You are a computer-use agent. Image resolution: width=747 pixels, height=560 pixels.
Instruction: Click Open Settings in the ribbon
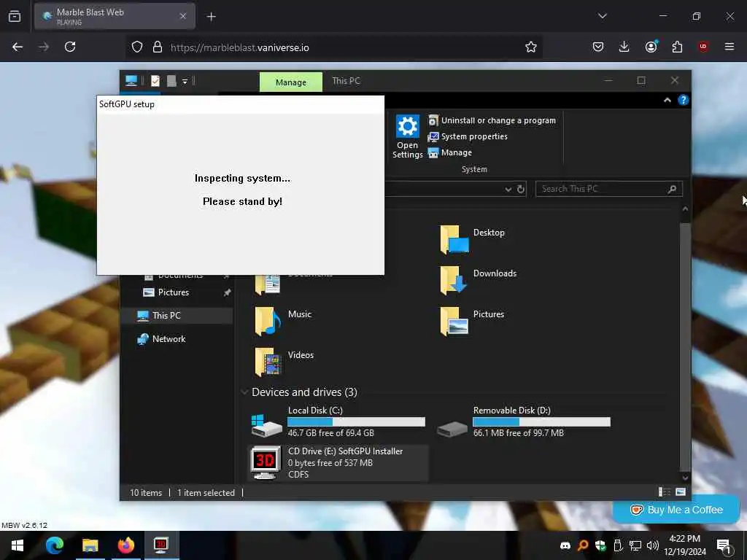tap(407, 136)
